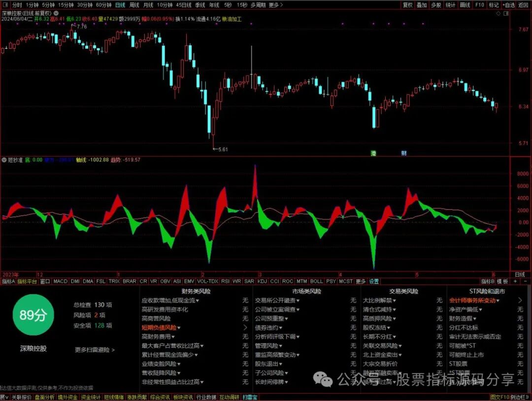This screenshot has width=532, height=401.
Task: Click the 多股 multi-stock button
Action: [x=436, y=5]
